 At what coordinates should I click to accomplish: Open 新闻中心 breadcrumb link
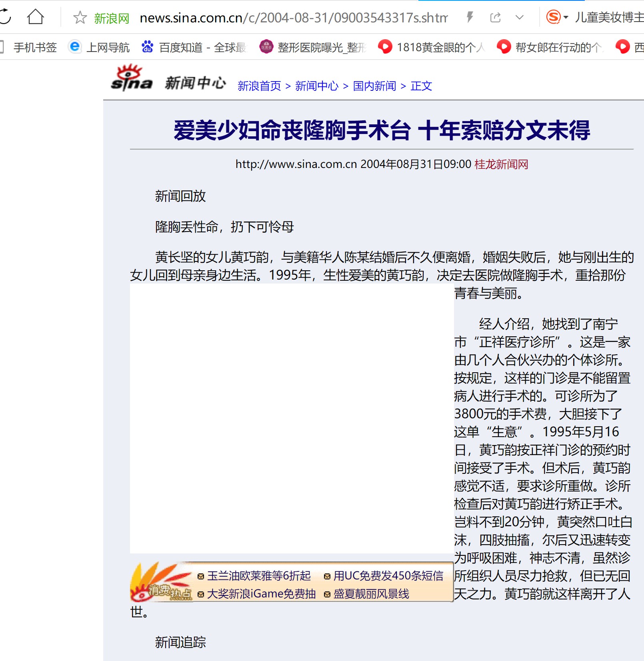click(x=317, y=86)
